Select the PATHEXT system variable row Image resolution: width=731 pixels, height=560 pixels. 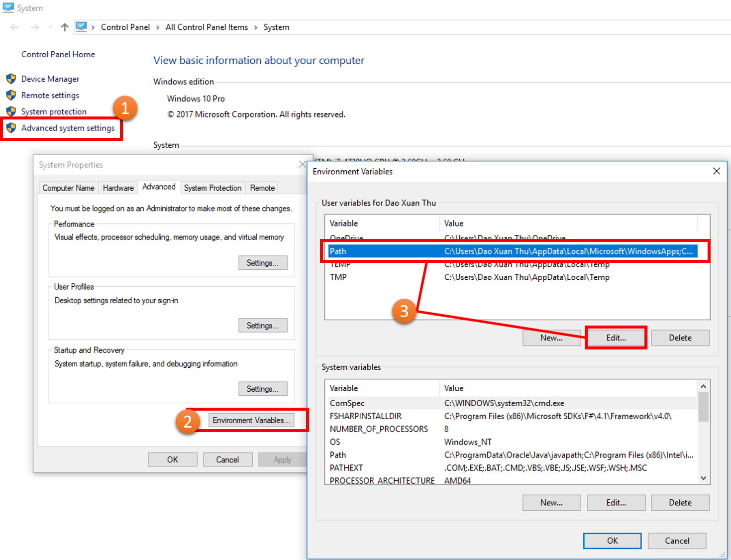[513, 468]
